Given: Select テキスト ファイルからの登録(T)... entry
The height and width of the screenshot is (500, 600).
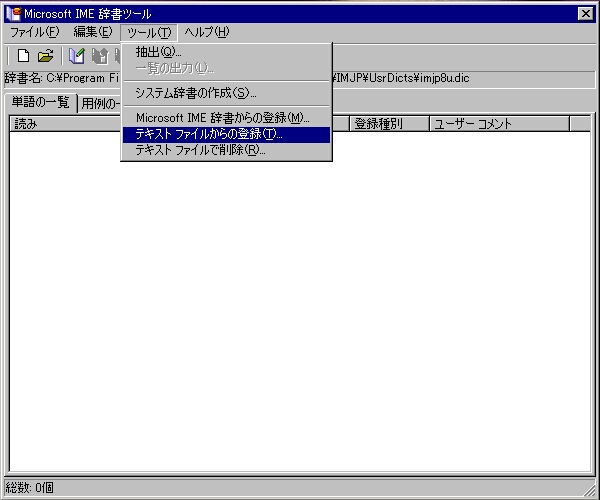Looking at the screenshot, I should 226,134.
